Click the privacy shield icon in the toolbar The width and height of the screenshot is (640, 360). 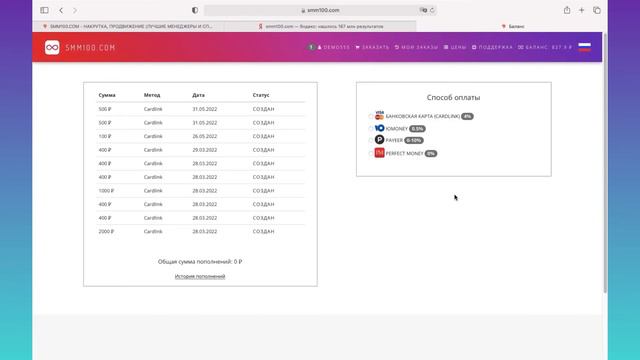pyautogui.click(x=195, y=10)
